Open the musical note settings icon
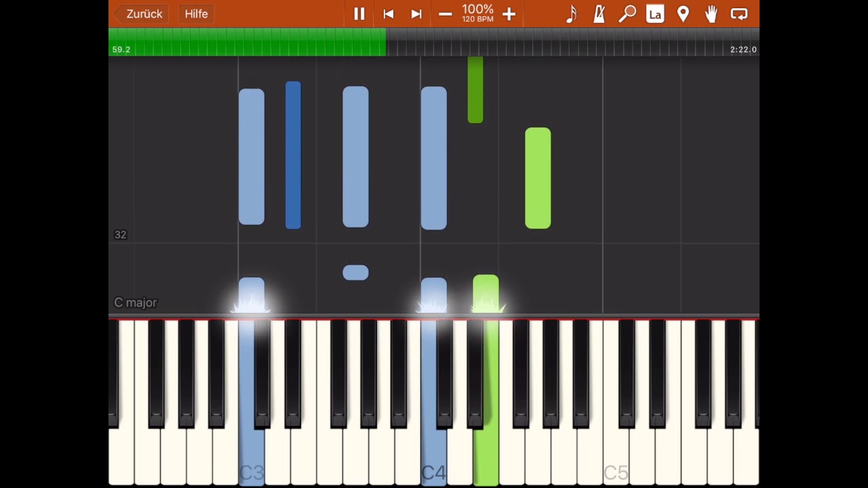This screenshot has width=868, height=488. pos(571,14)
